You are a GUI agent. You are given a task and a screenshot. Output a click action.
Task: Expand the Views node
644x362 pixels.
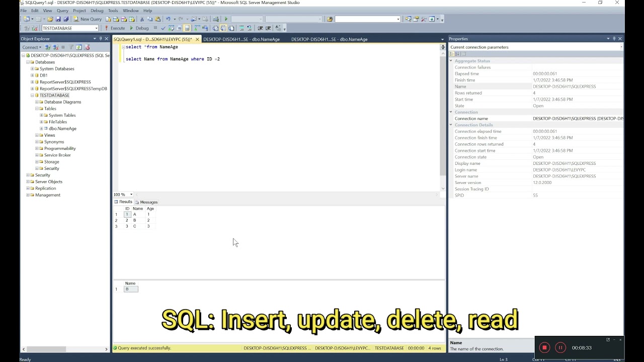point(37,135)
